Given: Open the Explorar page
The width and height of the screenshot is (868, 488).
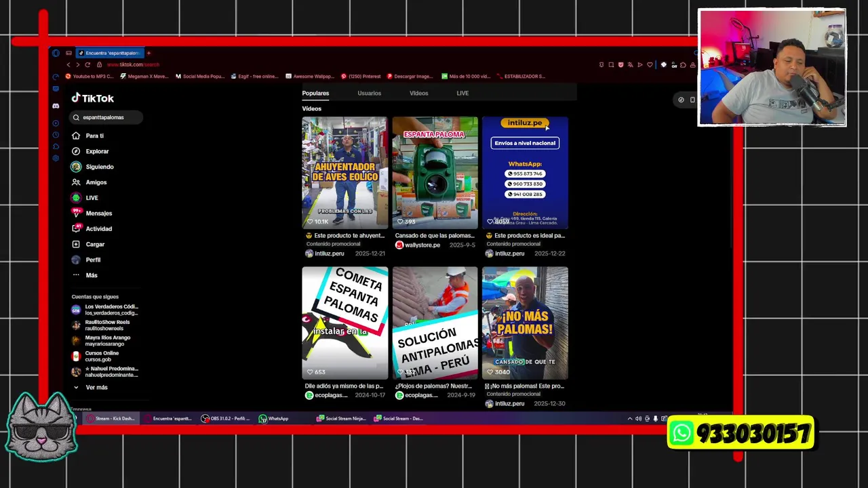Looking at the screenshot, I should point(90,151).
